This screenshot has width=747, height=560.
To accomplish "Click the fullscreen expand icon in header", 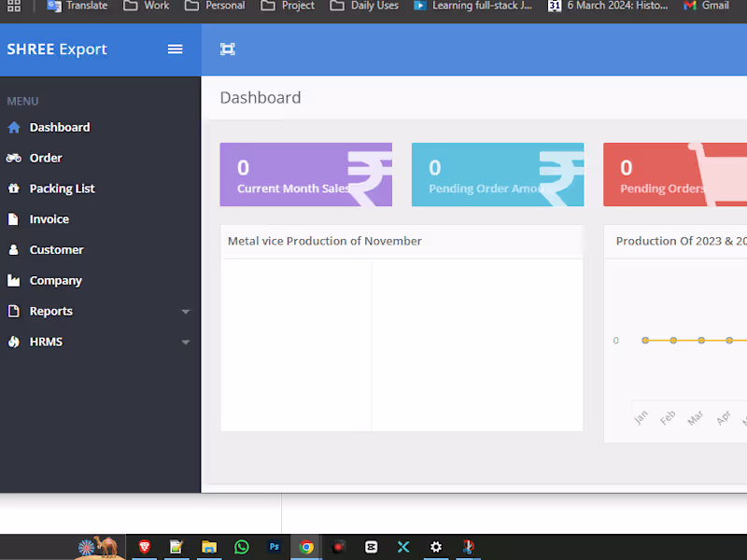I will click(227, 49).
